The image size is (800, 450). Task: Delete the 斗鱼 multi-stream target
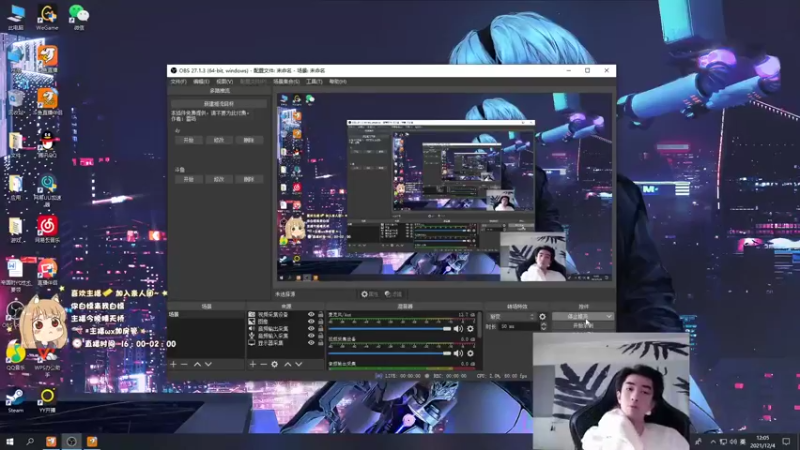[x=248, y=179]
